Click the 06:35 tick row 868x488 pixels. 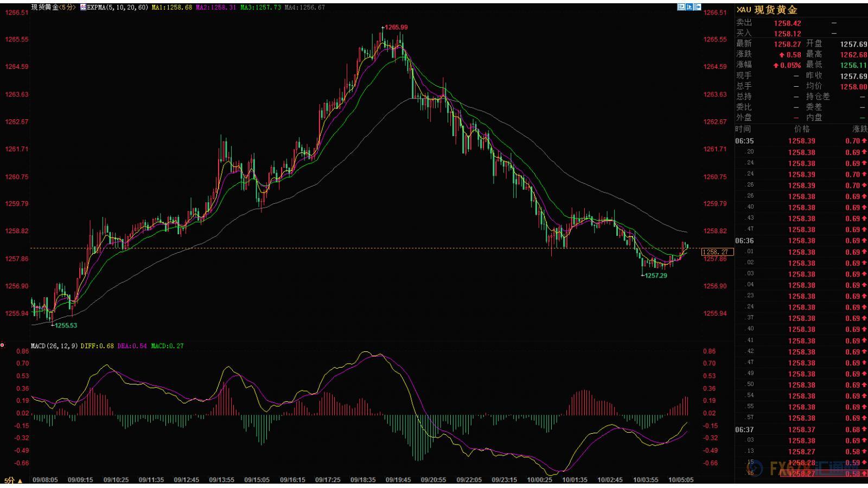coord(801,141)
